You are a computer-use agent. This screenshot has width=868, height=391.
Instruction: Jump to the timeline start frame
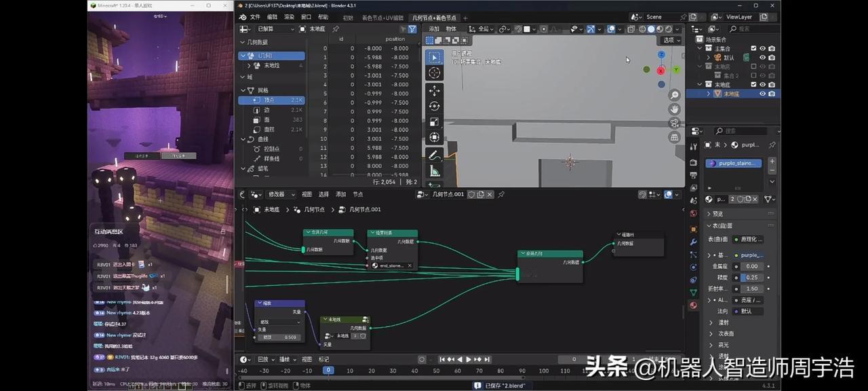click(x=442, y=359)
